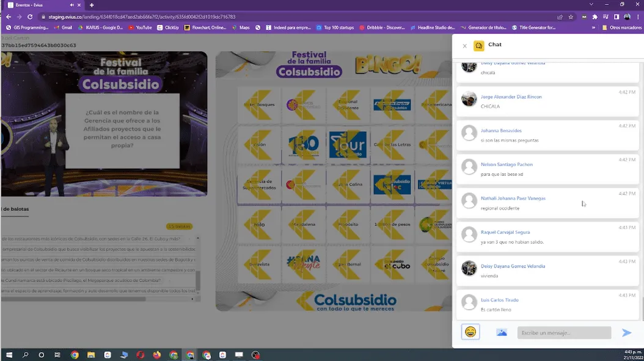Click Deisy Dayana Gomez Velandia's avatar at 4:43 PM
This screenshot has height=361, width=644.
(469, 268)
